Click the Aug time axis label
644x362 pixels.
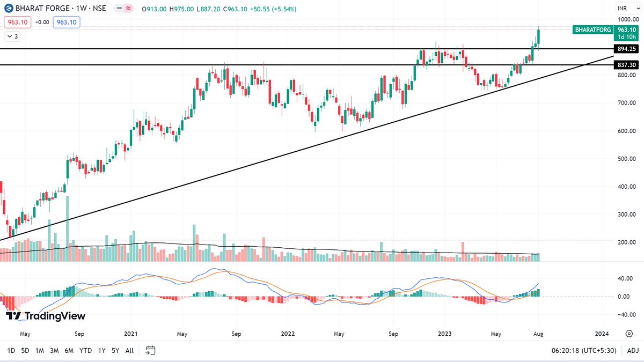539,333
